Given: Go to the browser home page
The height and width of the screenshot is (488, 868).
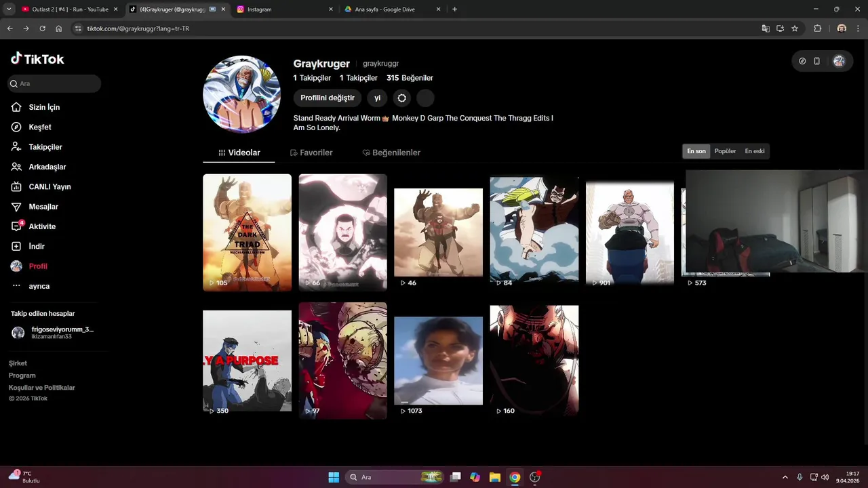Looking at the screenshot, I should tap(59, 28).
